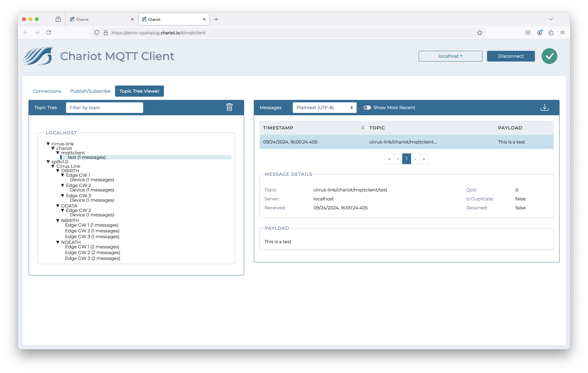Image resolution: width=588 pixels, height=373 pixels.
Task: Open the Plaintext (UTF-8) format dropdown
Action: point(324,108)
